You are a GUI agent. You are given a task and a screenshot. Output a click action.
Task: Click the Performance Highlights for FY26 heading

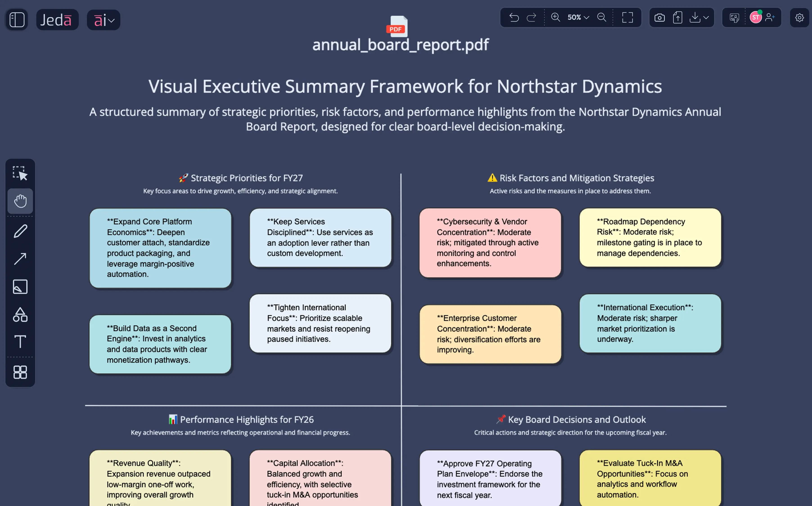click(241, 419)
